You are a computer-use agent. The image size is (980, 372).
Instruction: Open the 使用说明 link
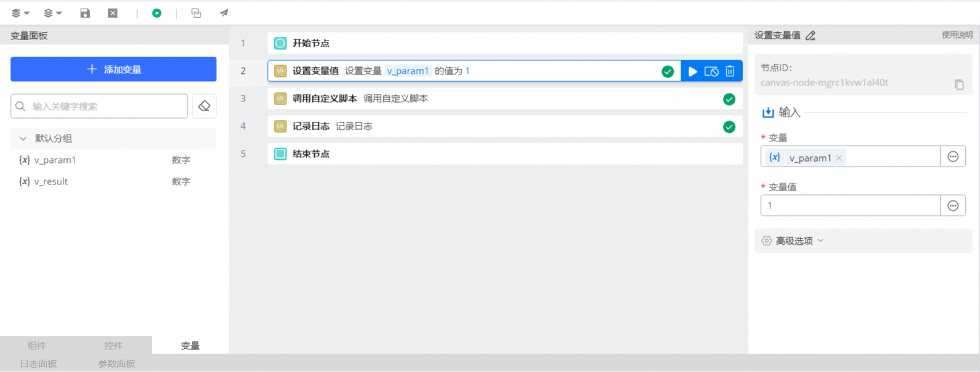(x=957, y=35)
